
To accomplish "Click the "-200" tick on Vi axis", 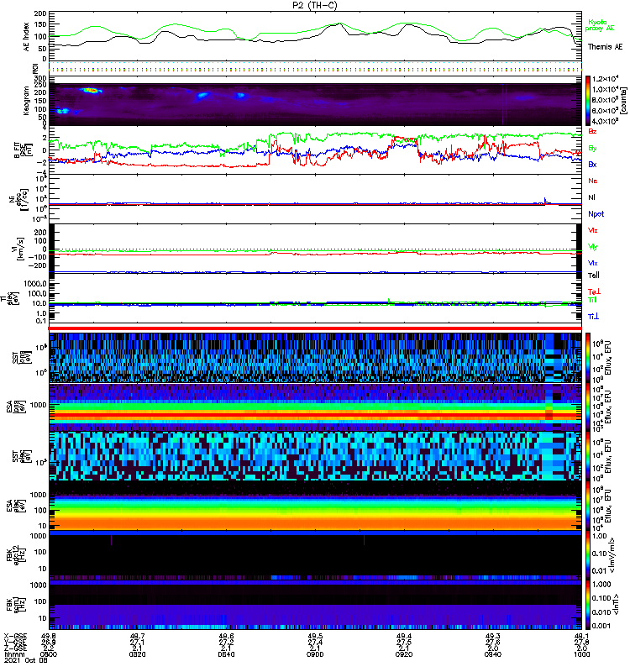I will pyautogui.click(x=39, y=265).
